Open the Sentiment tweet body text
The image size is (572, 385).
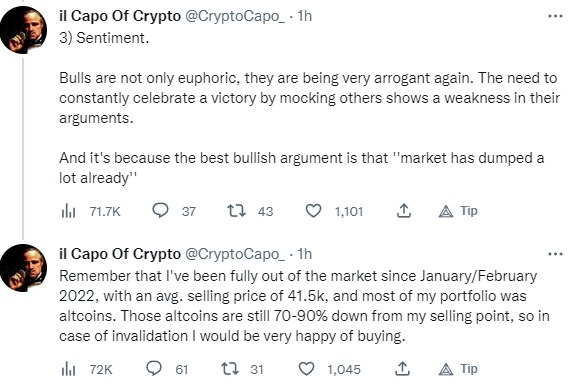coord(309,108)
